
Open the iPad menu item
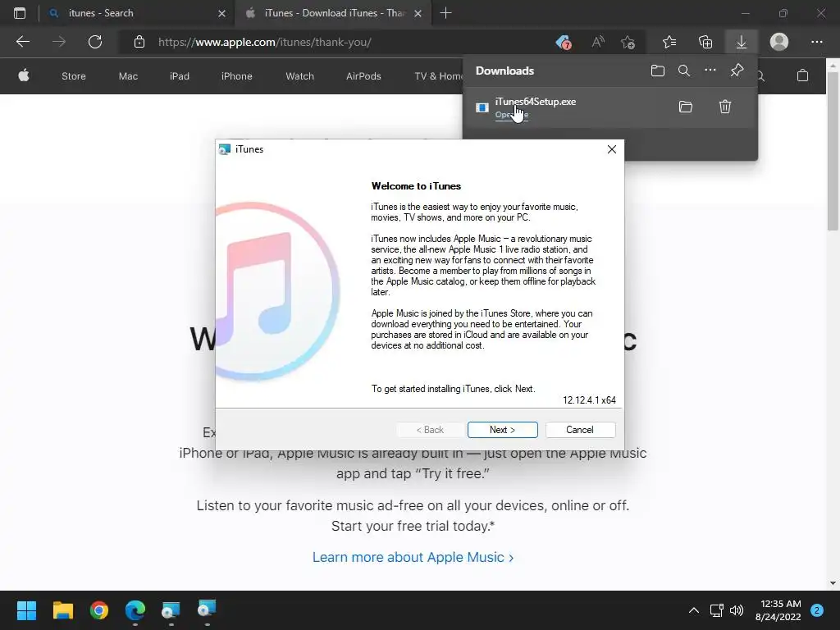point(180,76)
